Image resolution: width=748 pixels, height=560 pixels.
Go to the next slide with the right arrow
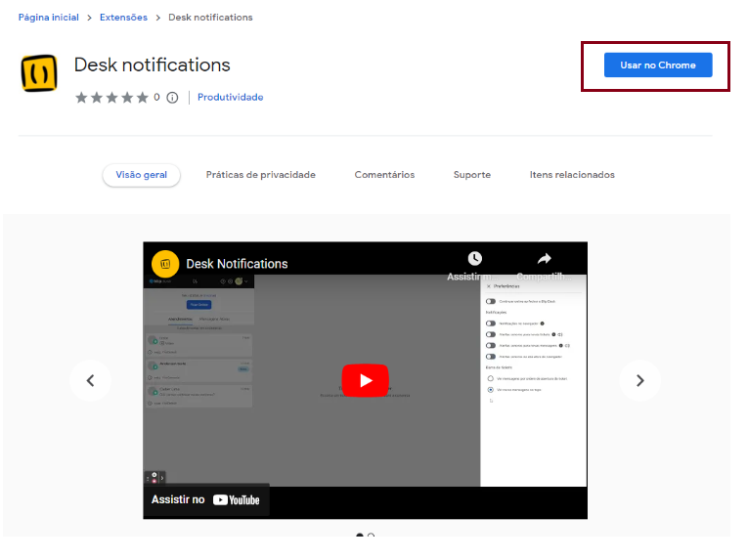pyautogui.click(x=639, y=380)
